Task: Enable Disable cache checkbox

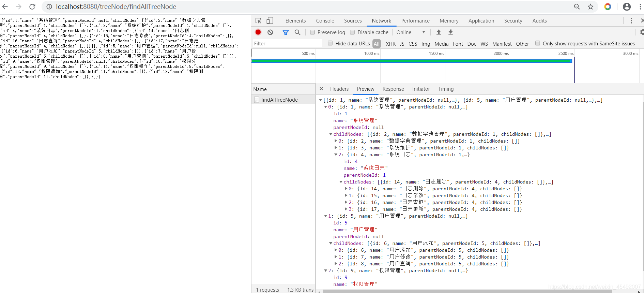Action: click(352, 32)
